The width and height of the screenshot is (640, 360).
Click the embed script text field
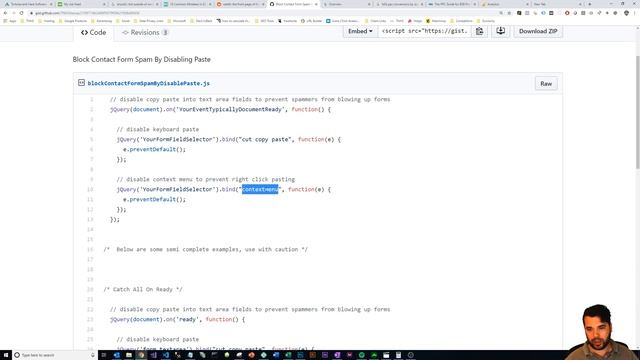coord(424,31)
